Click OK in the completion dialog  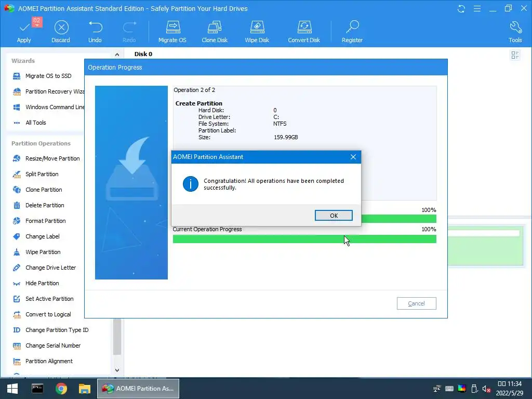[334, 216]
